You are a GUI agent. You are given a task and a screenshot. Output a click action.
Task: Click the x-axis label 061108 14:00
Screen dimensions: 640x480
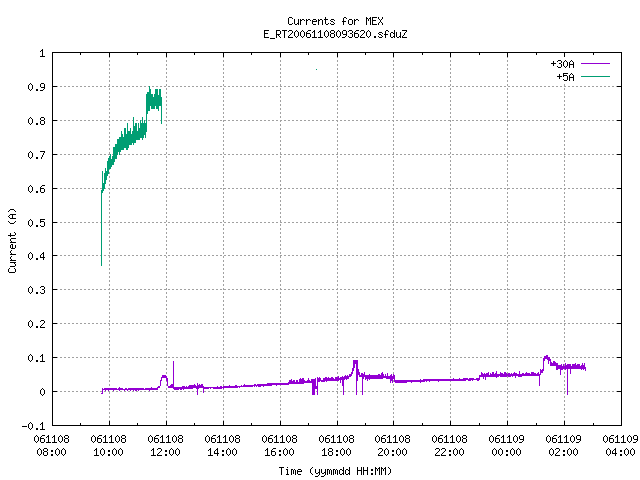(x=222, y=446)
